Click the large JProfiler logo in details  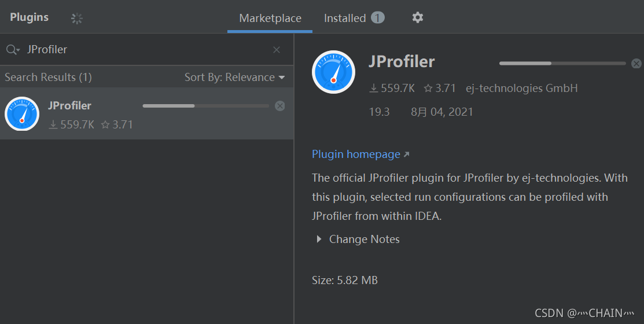pos(333,72)
